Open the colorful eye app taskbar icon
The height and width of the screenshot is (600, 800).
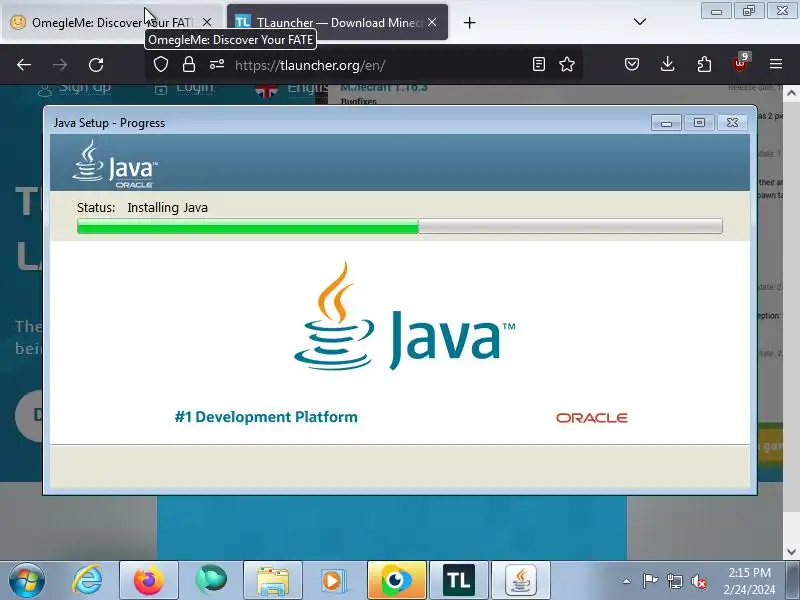coord(396,580)
